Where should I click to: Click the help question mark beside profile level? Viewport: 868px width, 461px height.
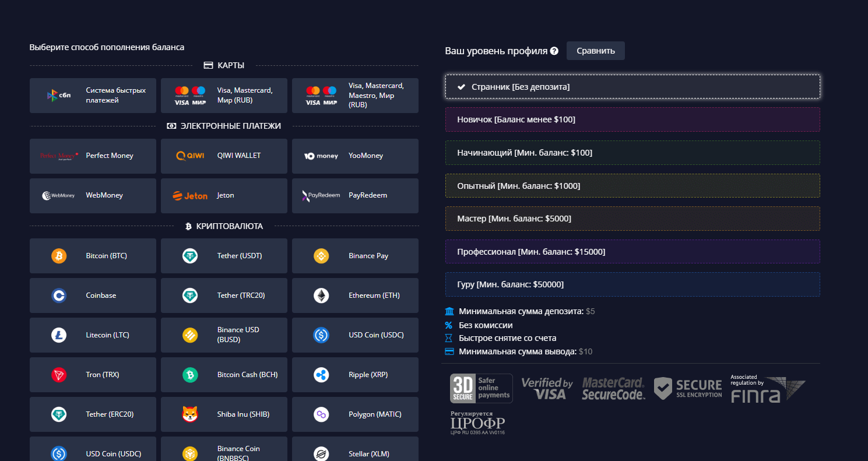[554, 51]
